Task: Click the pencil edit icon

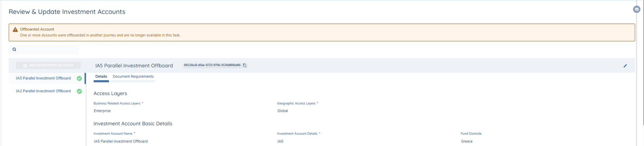Action: tap(625, 66)
